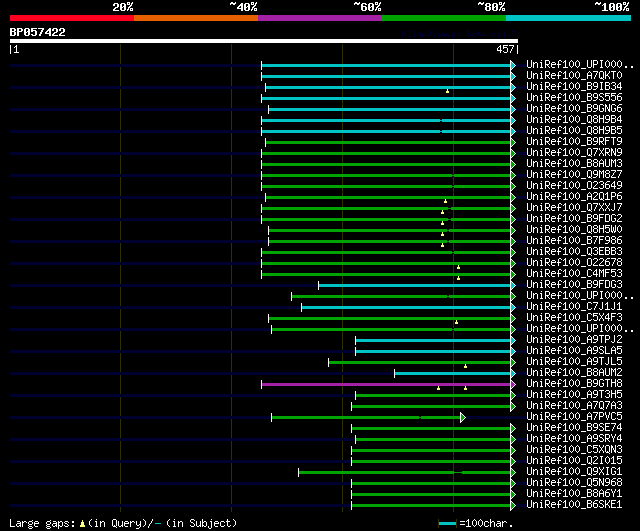Click the UniRef100_C5XQN3 label
The image size is (640, 531).
574,450
